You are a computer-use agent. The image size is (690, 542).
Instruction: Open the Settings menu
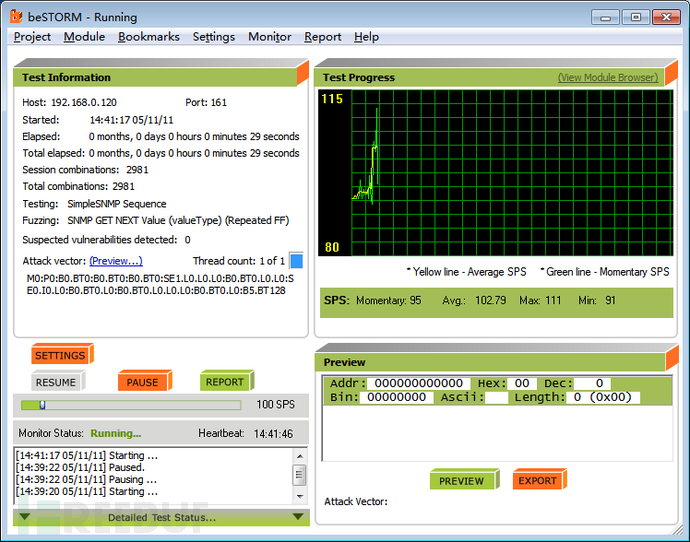click(213, 37)
